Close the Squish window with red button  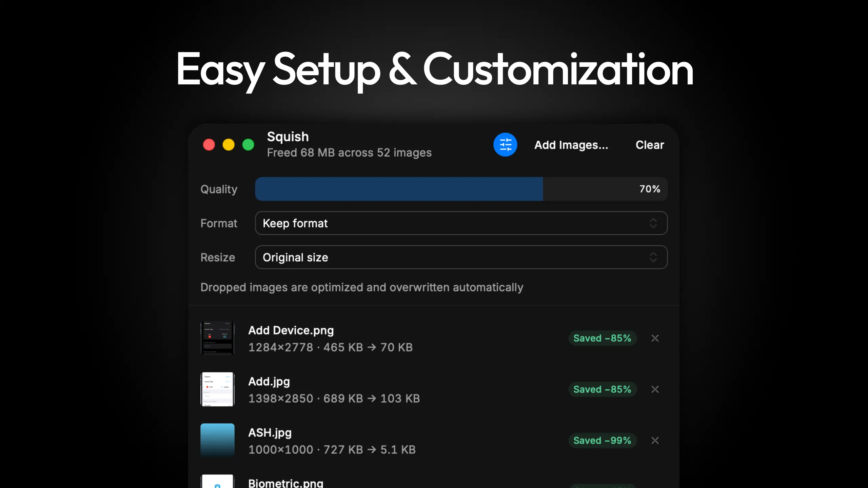[x=209, y=145]
